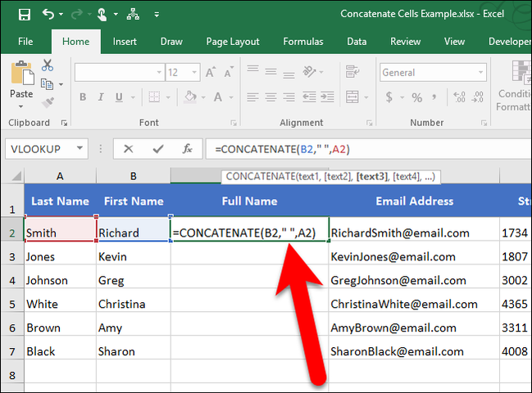This screenshot has width=532, height=393.
Task: Open Insert Function with the fx icon
Action: click(187, 149)
